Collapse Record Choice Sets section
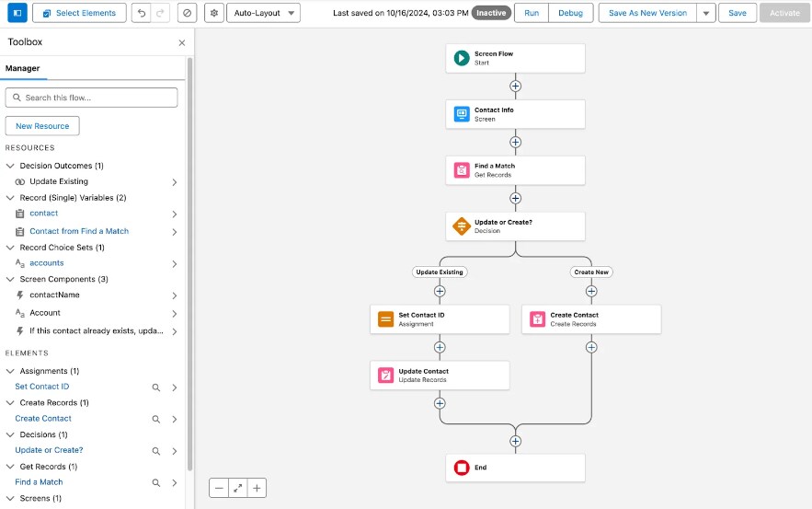812x509 pixels. tap(10, 248)
